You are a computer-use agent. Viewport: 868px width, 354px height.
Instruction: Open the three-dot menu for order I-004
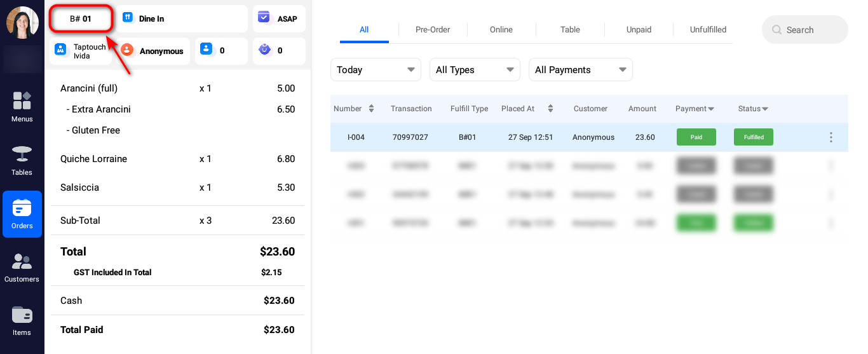831,137
